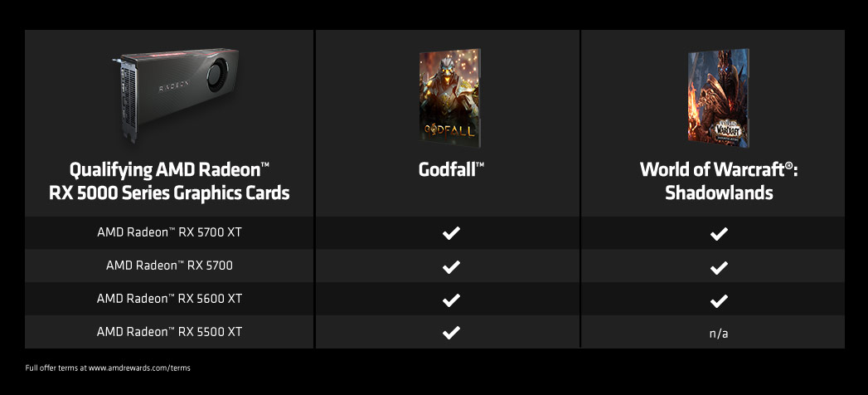Click Godfall checkmark for RX 5700 XT
Viewport: 868px width, 395px height.
(x=451, y=232)
